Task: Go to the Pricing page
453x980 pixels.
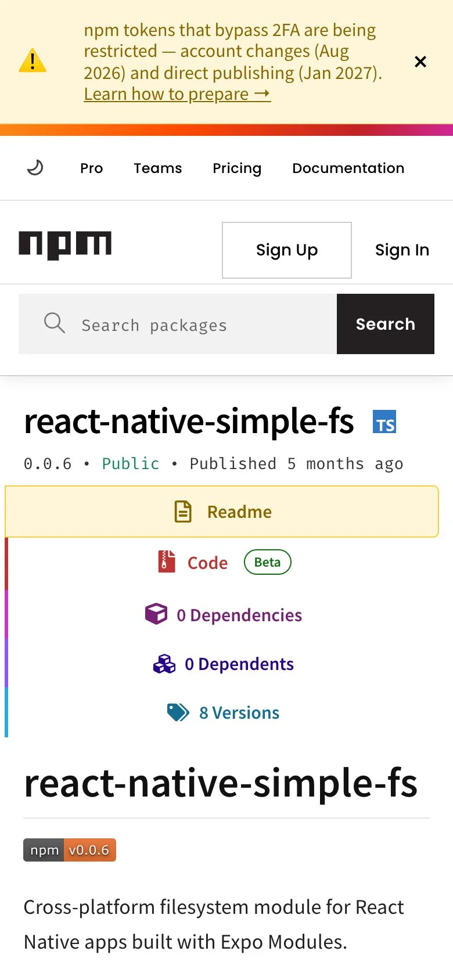Action: coord(237,168)
